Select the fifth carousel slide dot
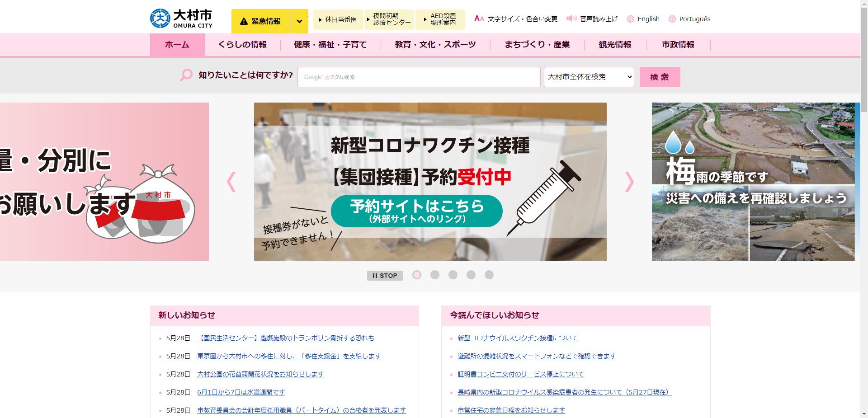Image resolution: width=868 pixels, height=418 pixels. pos(489,275)
